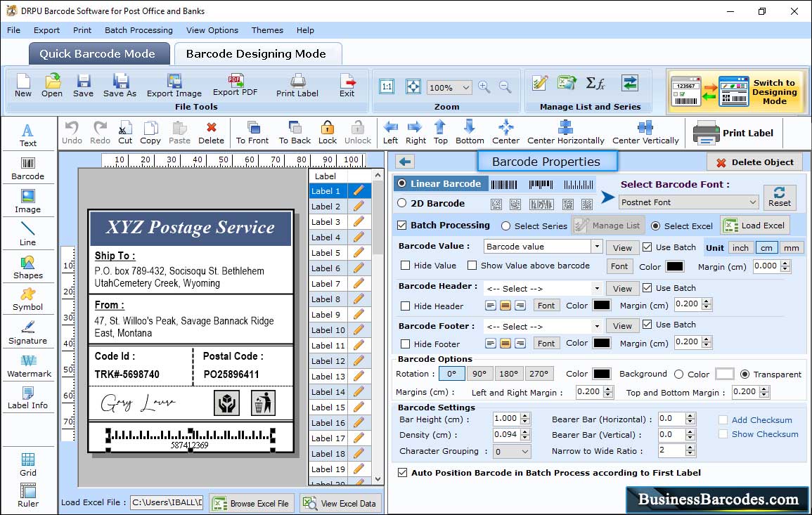Increase Density stepper value
Viewport: 812px width, 515px height.
click(525, 431)
